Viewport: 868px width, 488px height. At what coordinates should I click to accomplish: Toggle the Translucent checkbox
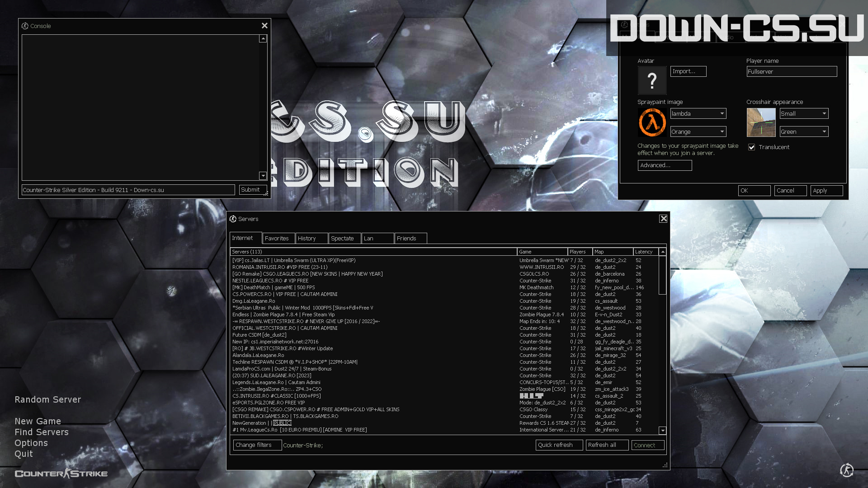tap(751, 147)
